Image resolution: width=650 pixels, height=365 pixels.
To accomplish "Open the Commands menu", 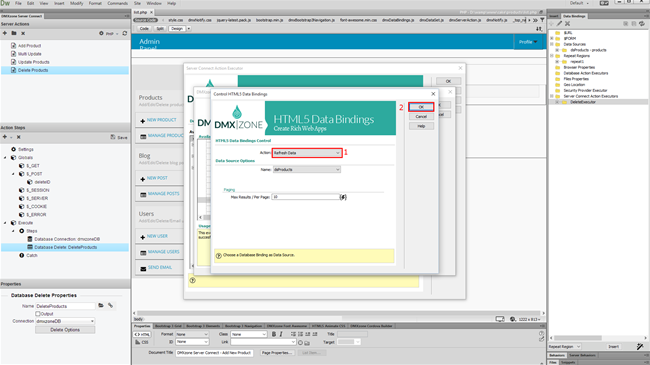I will 118,3.
